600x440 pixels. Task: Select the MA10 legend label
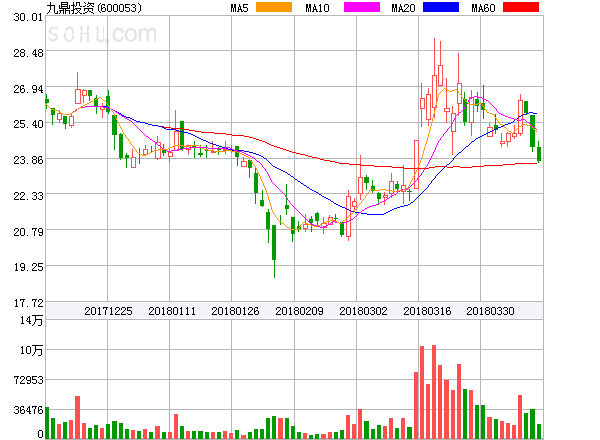point(317,8)
